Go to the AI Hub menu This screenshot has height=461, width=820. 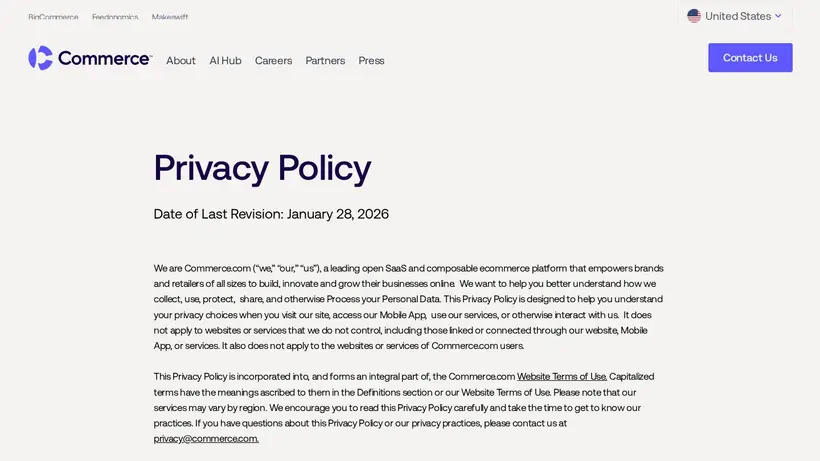pyautogui.click(x=225, y=61)
